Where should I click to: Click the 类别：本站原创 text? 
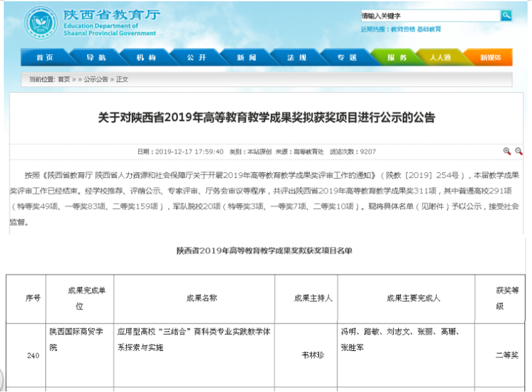250,152
